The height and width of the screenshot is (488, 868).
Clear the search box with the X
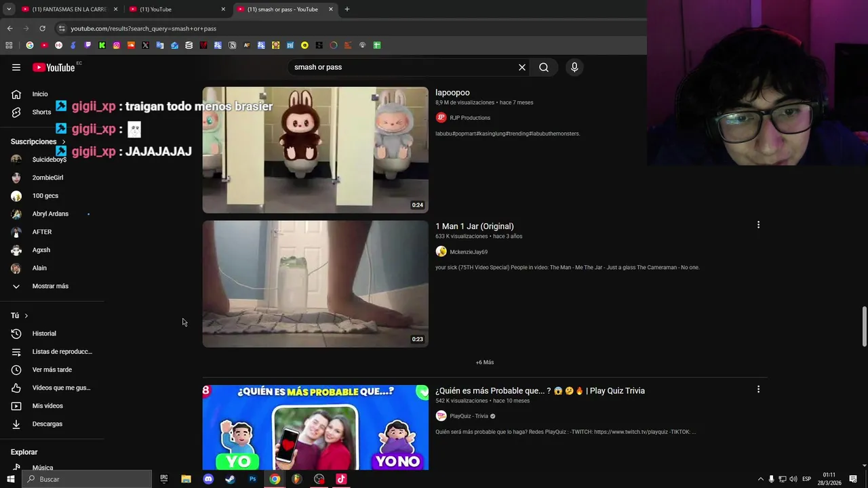click(x=522, y=67)
